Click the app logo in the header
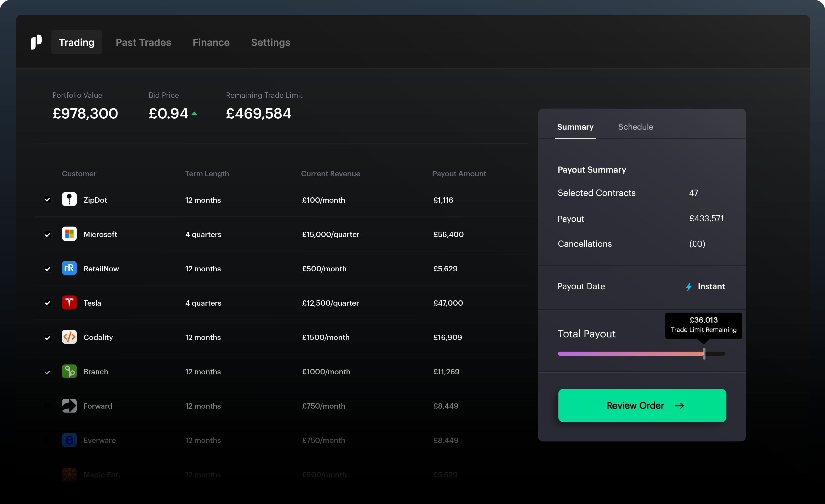This screenshot has height=504, width=825. tap(36, 42)
